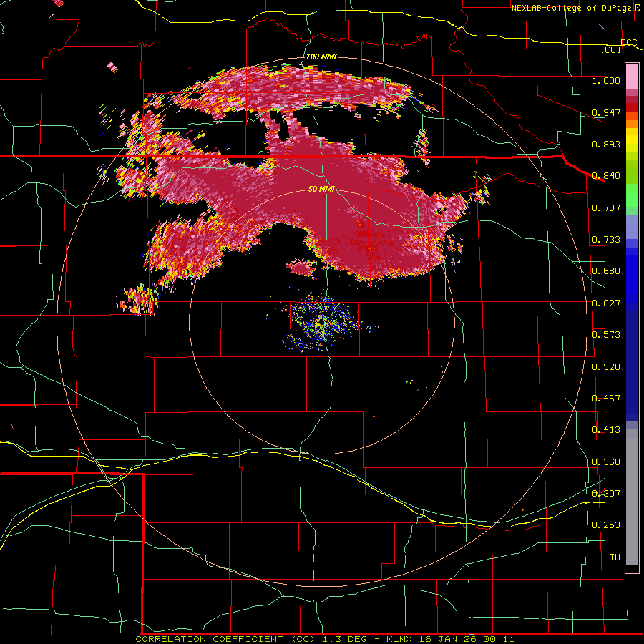The image size is (644, 644).
Task: Pick the bright green segment of the color bar
Action: tap(632, 195)
